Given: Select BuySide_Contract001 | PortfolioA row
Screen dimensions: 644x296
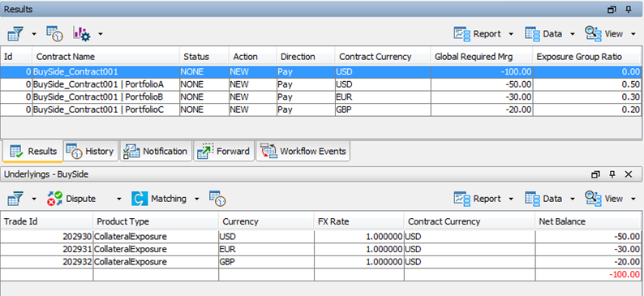Looking at the screenshot, I should tap(320, 84).
